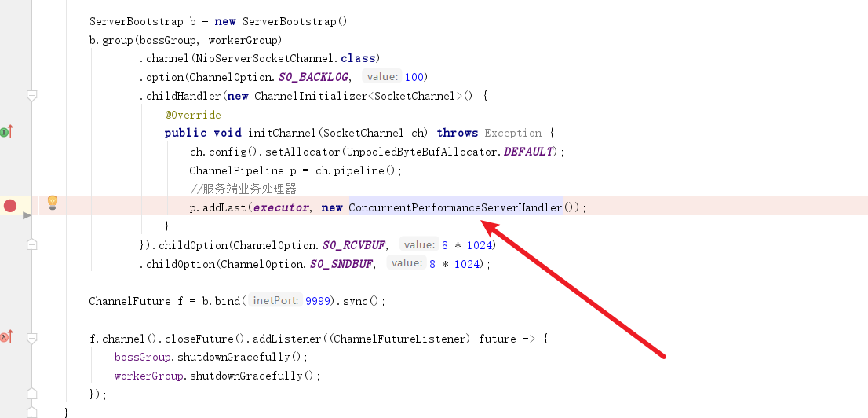Click the bossGroup.shutdownGracefully call
The image size is (868, 418).
point(211,357)
